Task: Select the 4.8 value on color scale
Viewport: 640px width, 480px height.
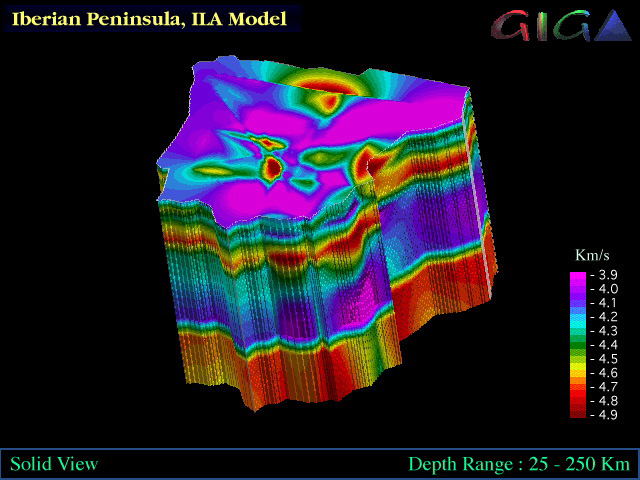Action: [x=608, y=401]
